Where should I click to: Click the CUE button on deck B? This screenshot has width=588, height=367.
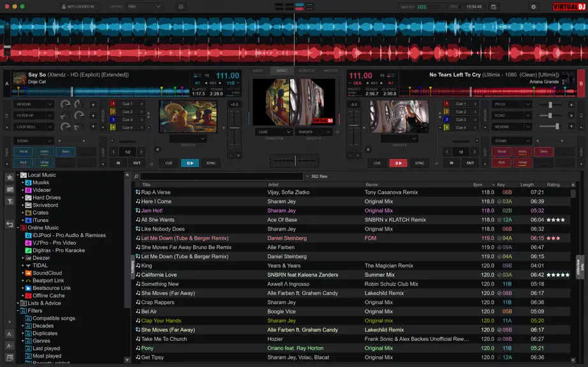(378, 163)
